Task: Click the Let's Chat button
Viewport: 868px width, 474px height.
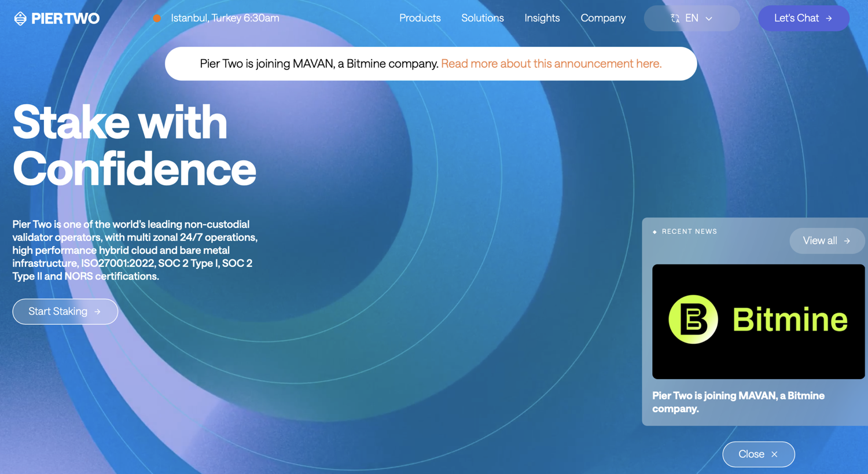Action: [x=804, y=19]
